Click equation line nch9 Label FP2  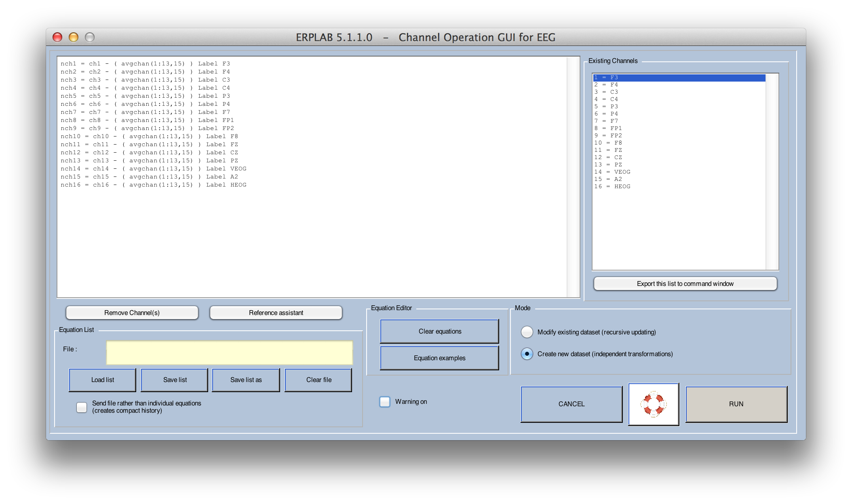[x=147, y=128]
